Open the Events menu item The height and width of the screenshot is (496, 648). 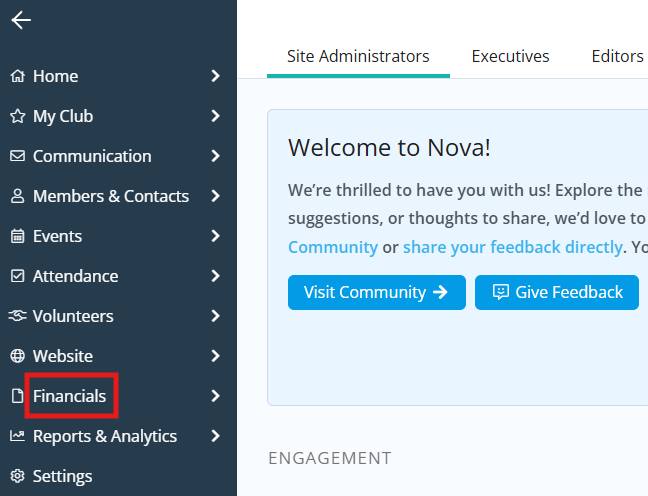point(57,236)
